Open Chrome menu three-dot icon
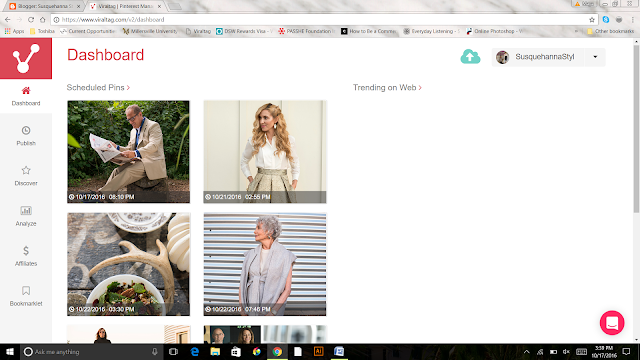Image resolution: width=640 pixels, height=360 pixels. click(633, 20)
